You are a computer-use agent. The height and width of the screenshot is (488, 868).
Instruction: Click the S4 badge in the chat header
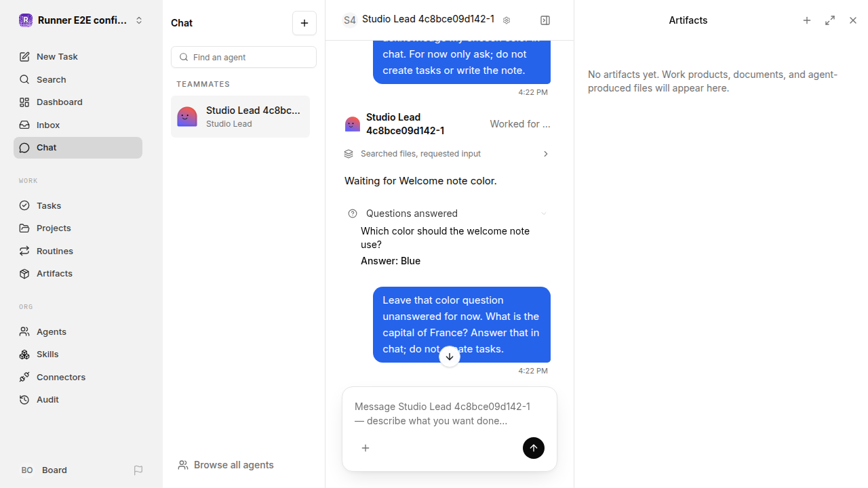(349, 20)
